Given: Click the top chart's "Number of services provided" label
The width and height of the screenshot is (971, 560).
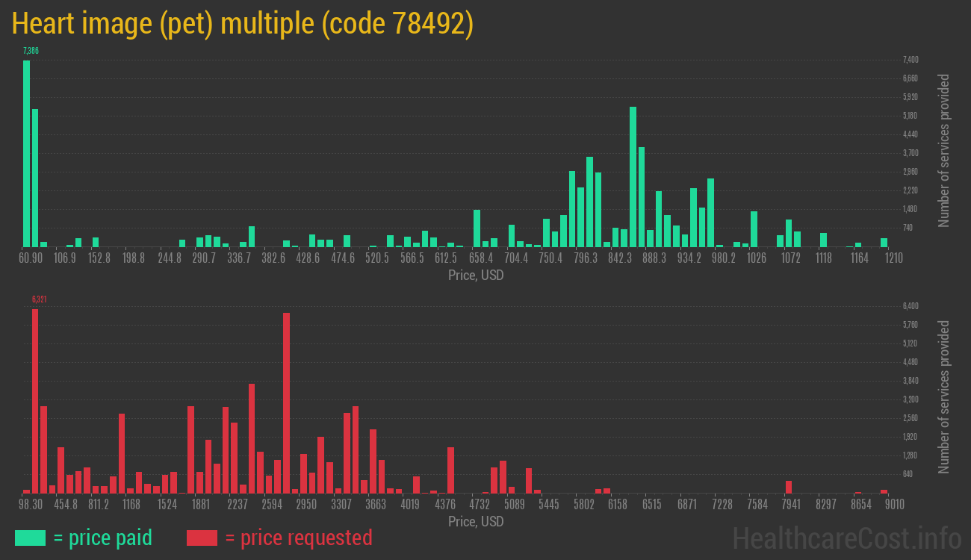Looking at the screenshot, I should coord(944,150).
